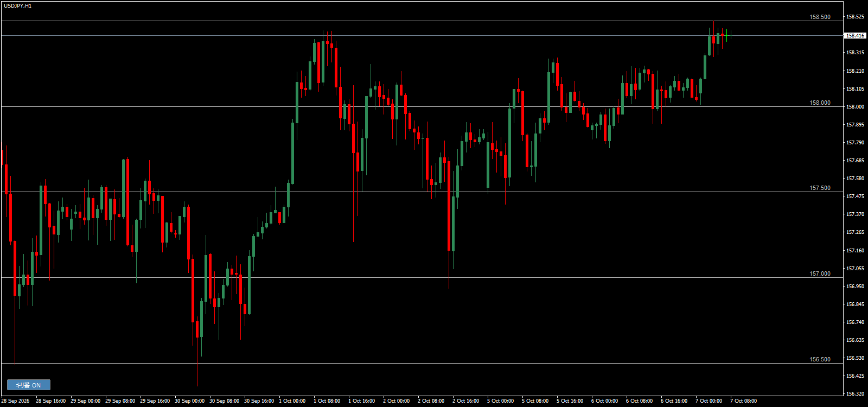The width and height of the screenshot is (868, 407).
Task: Click the 30 Sep 00:00 time label
Action: pos(189,401)
